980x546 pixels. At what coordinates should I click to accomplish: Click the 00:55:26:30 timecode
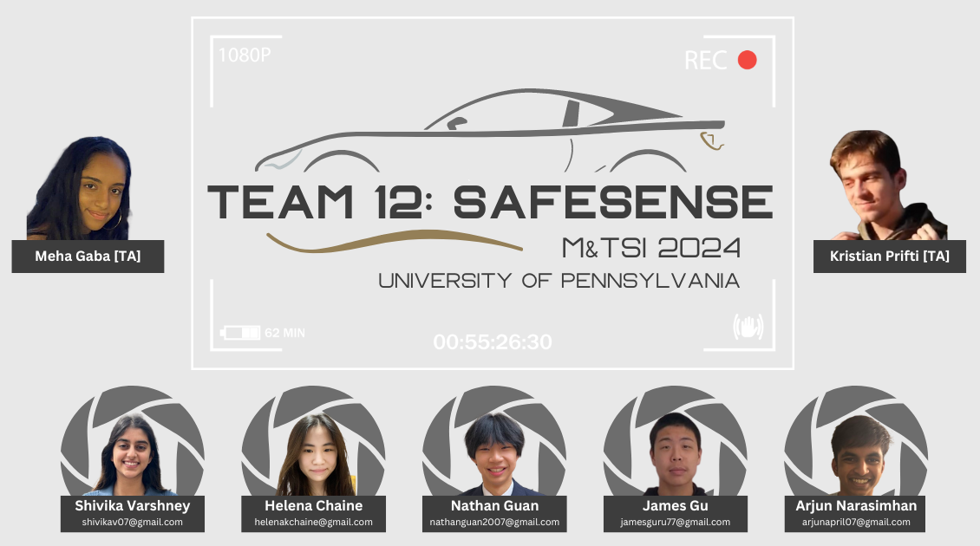coord(493,341)
